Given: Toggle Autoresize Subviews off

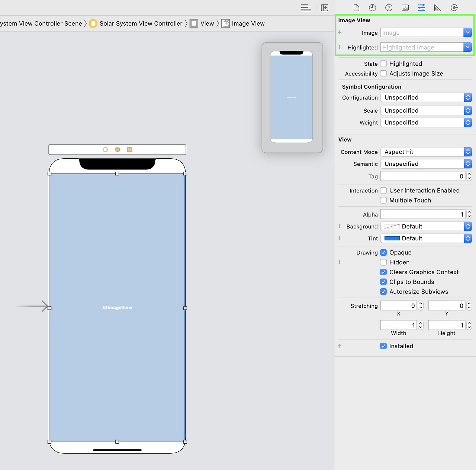Looking at the screenshot, I should tap(383, 292).
